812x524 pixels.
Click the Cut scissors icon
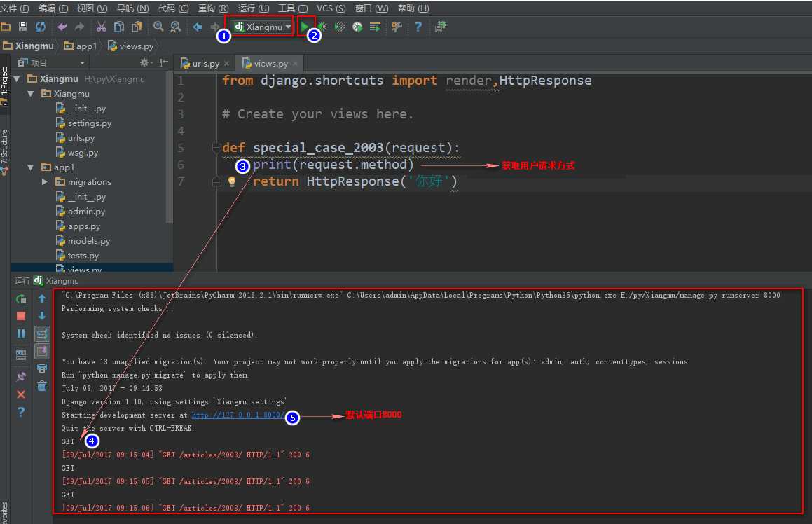coord(101,27)
